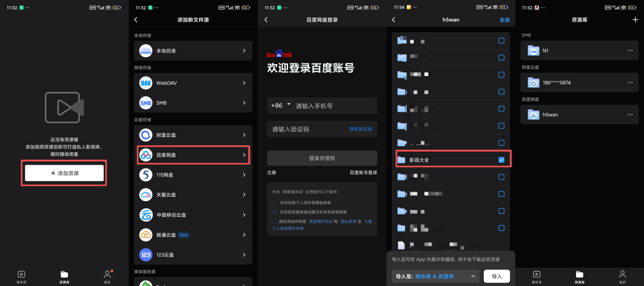This screenshot has height=286, width=644.
Task: Tap the 影视大全 folder name
Action: click(x=418, y=160)
